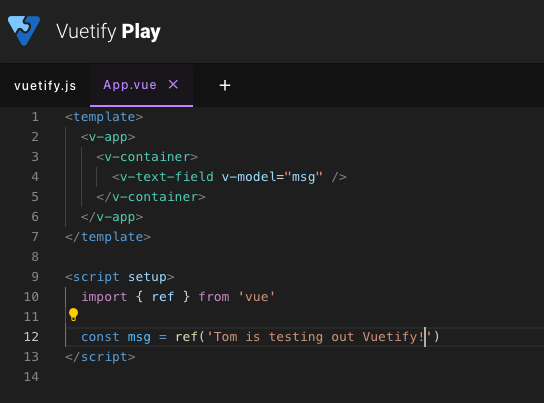Click the from keyword on line 10

pos(214,297)
